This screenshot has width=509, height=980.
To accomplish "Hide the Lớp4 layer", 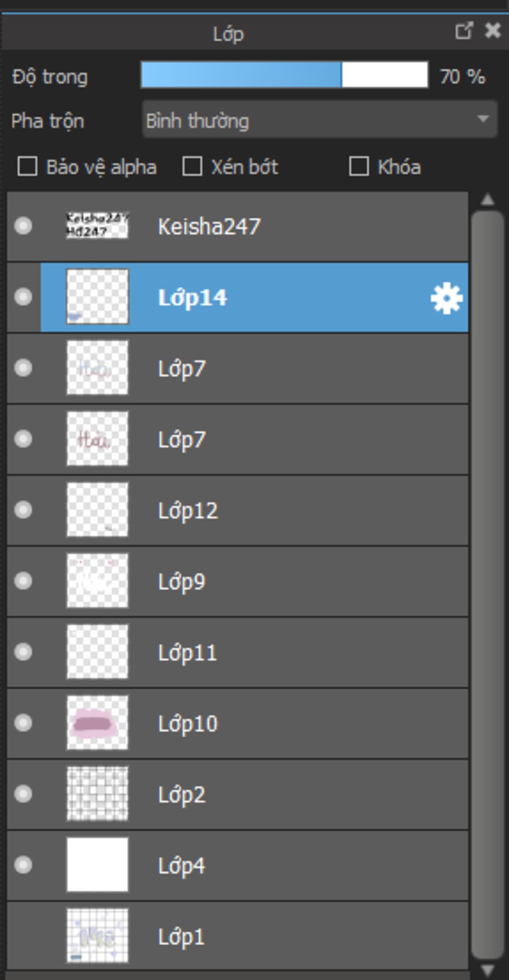I will (23, 865).
